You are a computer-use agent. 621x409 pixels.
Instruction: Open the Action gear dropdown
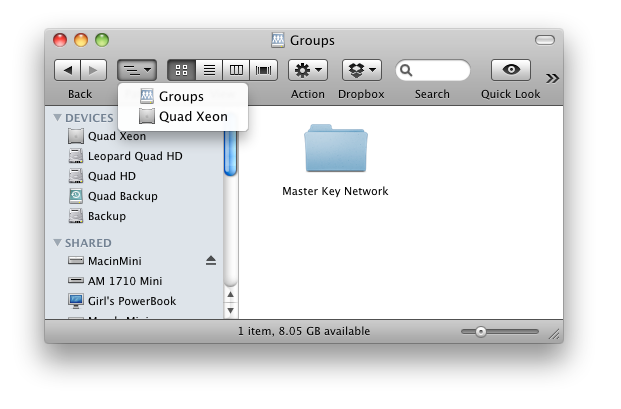[307, 70]
